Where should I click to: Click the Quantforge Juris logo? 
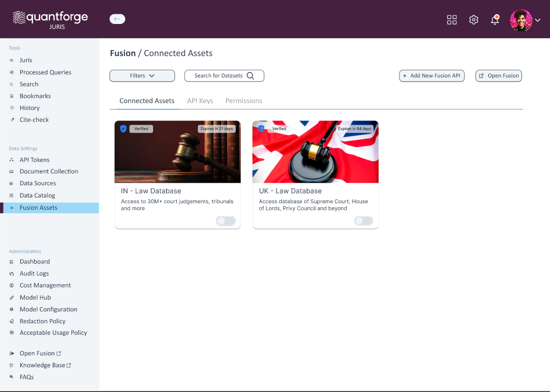pyautogui.click(x=50, y=19)
